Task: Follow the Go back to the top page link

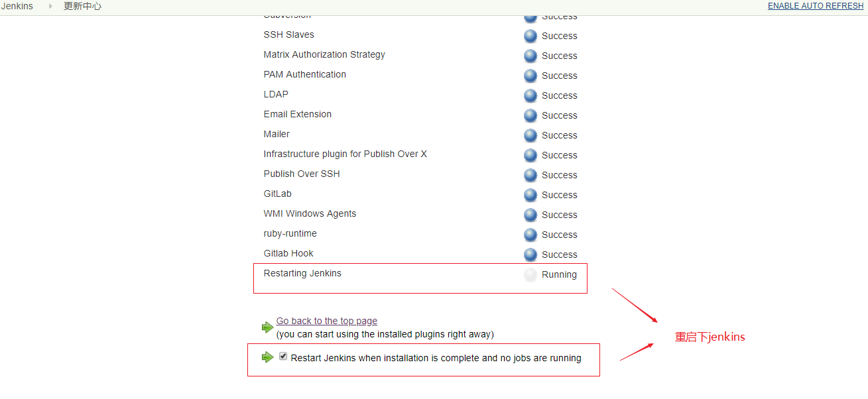Action: coord(327,321)
